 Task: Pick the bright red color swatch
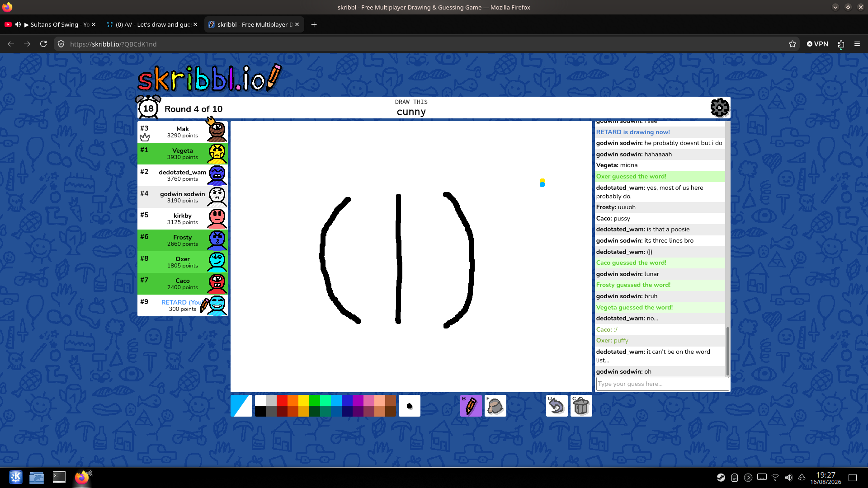[x=282, y=400]
